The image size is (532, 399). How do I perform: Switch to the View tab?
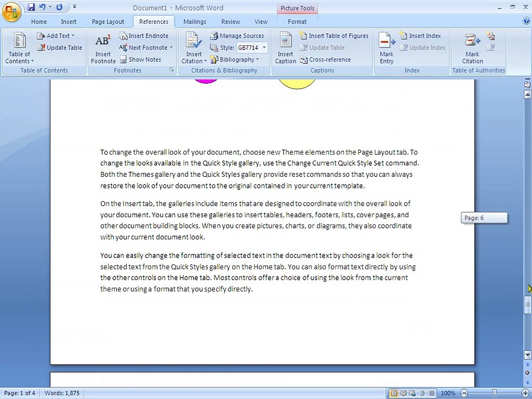[x=261, y=22]
